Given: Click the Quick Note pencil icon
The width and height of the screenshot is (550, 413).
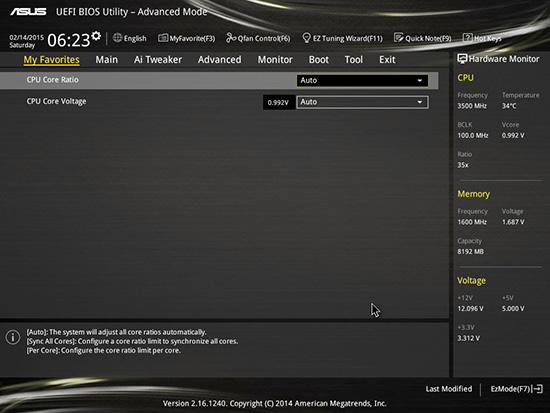Looking at the screenshot, I should [x=398, y=38].
